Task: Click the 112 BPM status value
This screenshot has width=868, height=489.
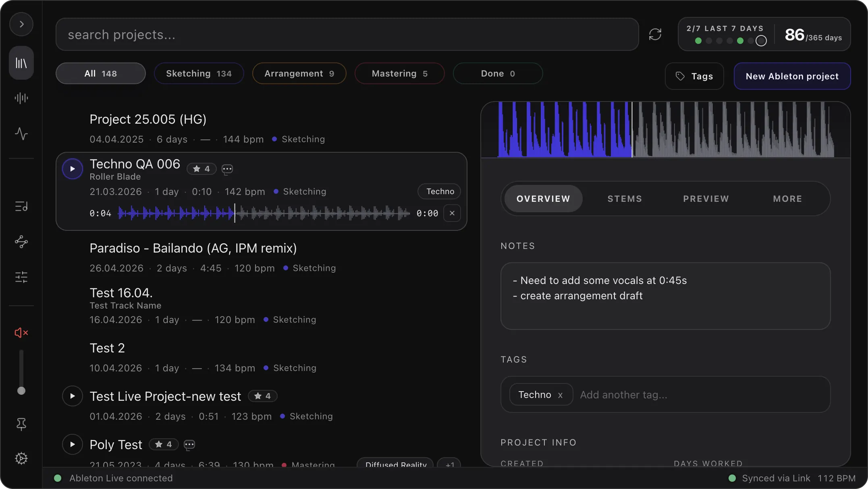Action: (x=836, y=478)
